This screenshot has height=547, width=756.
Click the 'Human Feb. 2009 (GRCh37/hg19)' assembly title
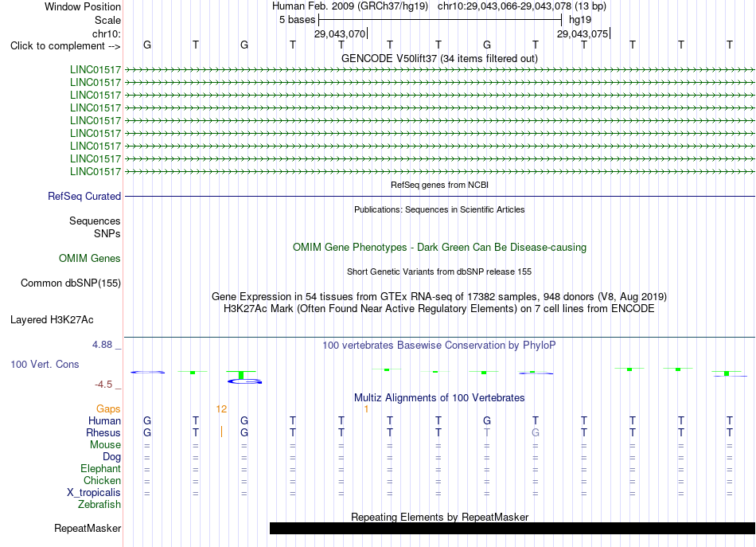(350, 6)
